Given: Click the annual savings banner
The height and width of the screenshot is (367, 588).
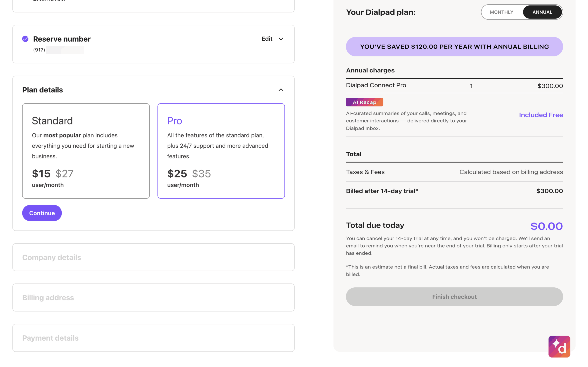Looking at the screenshot, I should pyautogui.click(x=454, y=47).
